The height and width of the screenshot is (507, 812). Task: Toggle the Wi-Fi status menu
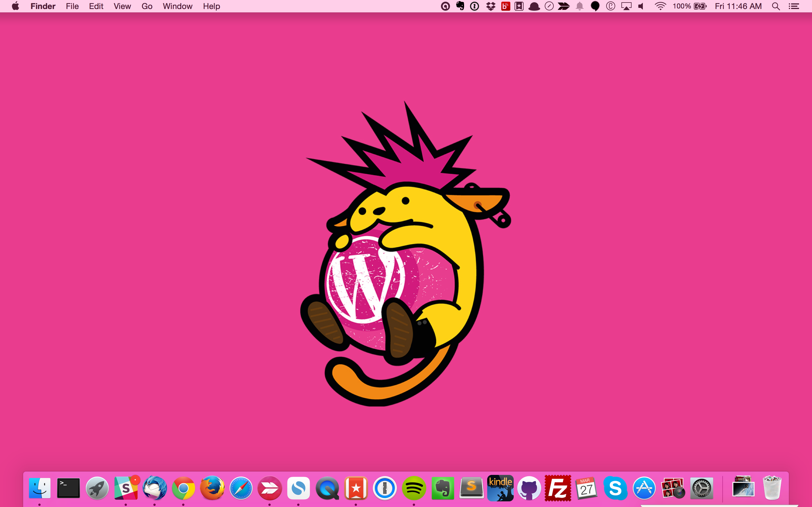coord(660,6)
